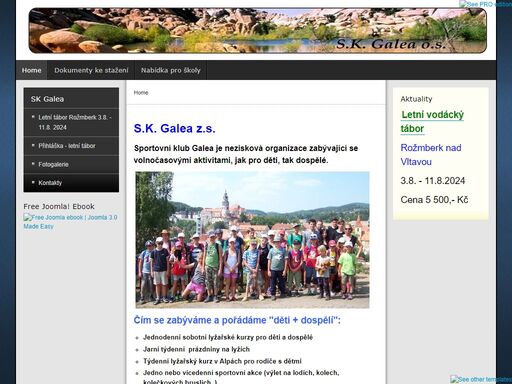Click the S.K. Galea z.s. heading
This screenshot has height=384, width=512.
pos(174,128)
